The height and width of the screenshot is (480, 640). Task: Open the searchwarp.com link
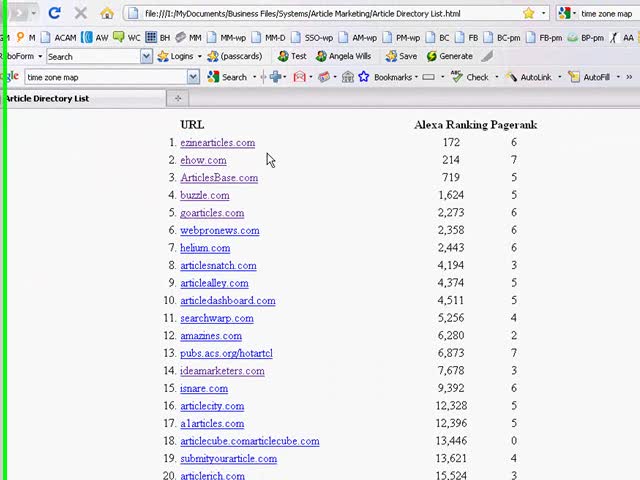pos(217,318)
